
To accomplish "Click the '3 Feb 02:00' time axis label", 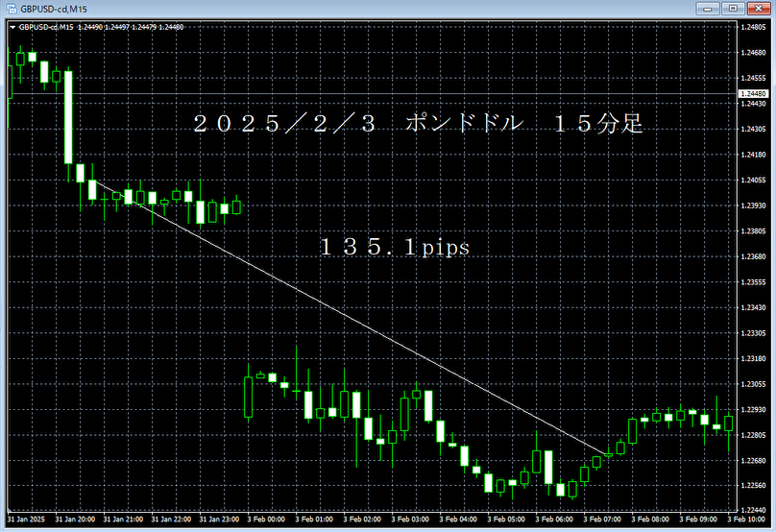I will tap(362, 520).
